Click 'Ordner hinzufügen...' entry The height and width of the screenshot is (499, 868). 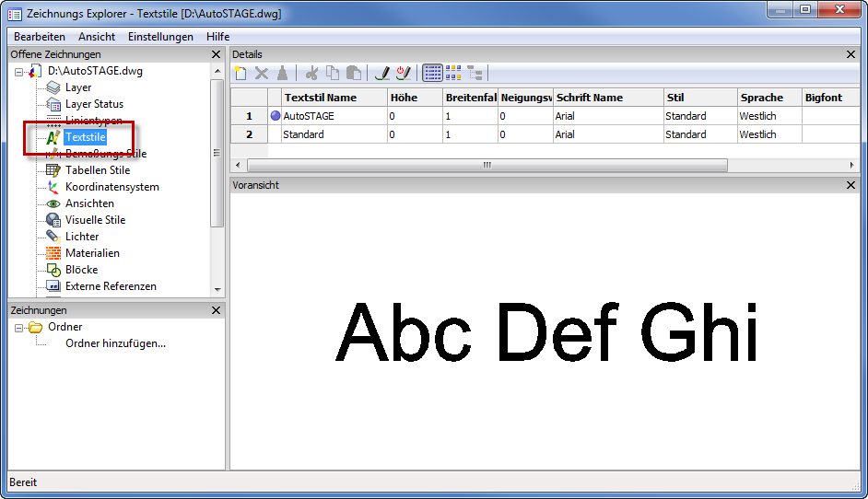pos(115,343)
